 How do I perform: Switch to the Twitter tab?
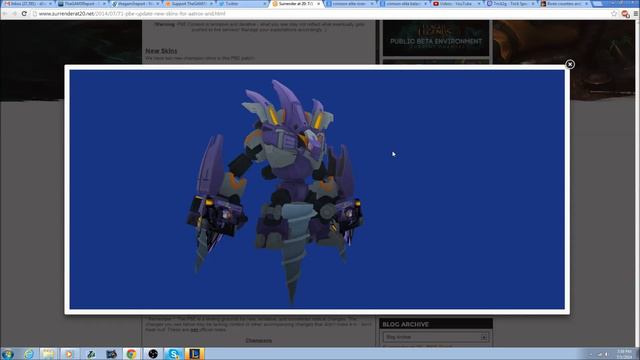point(242,4)
